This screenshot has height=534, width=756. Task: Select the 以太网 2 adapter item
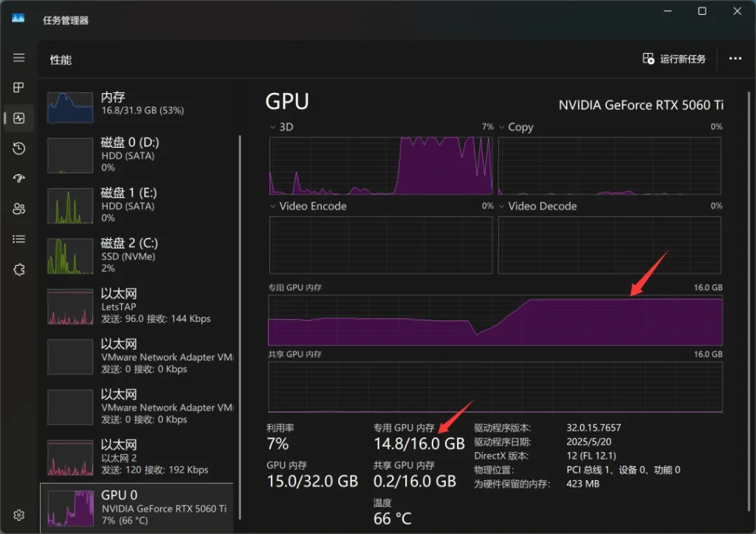139,457
